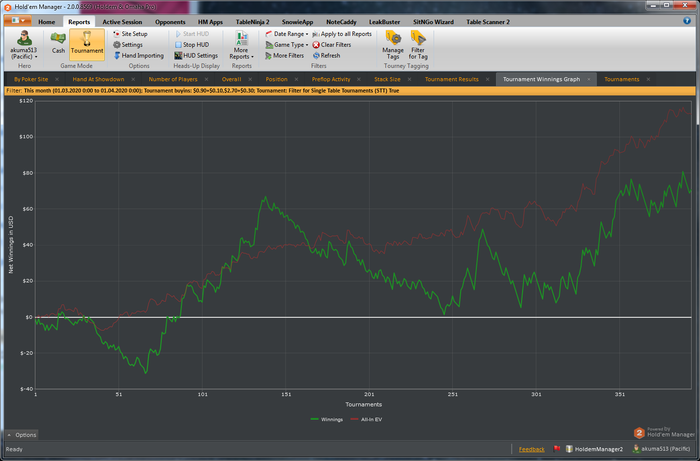
Task: Switch to Cash game mode
Action: [x=58, y=44]
